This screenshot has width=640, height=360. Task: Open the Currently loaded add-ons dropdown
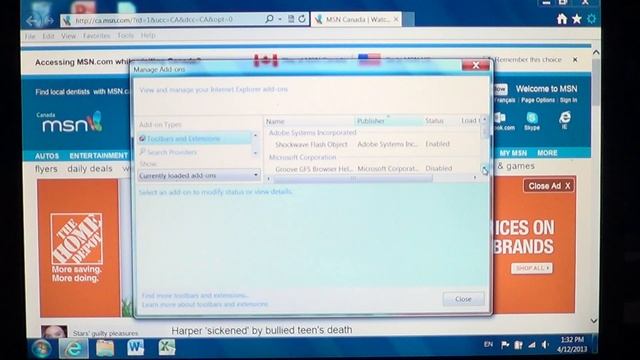click(199, 176)
